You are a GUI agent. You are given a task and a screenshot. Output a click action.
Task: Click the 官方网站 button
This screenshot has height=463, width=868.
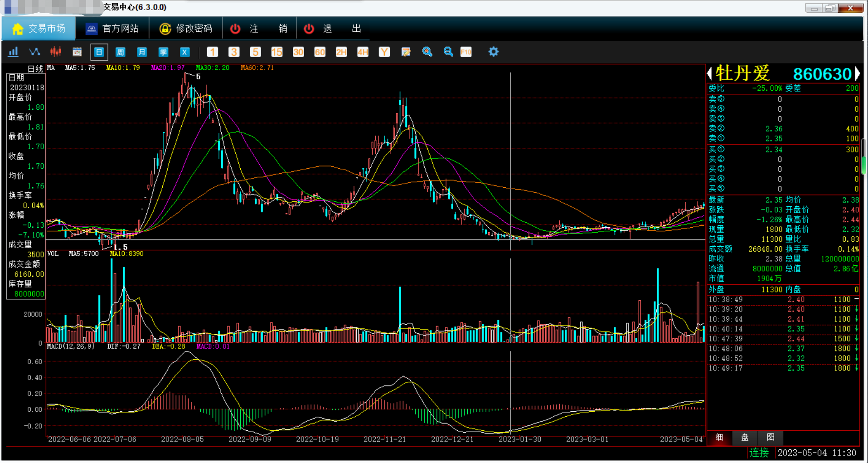click(x=112, y=29)
